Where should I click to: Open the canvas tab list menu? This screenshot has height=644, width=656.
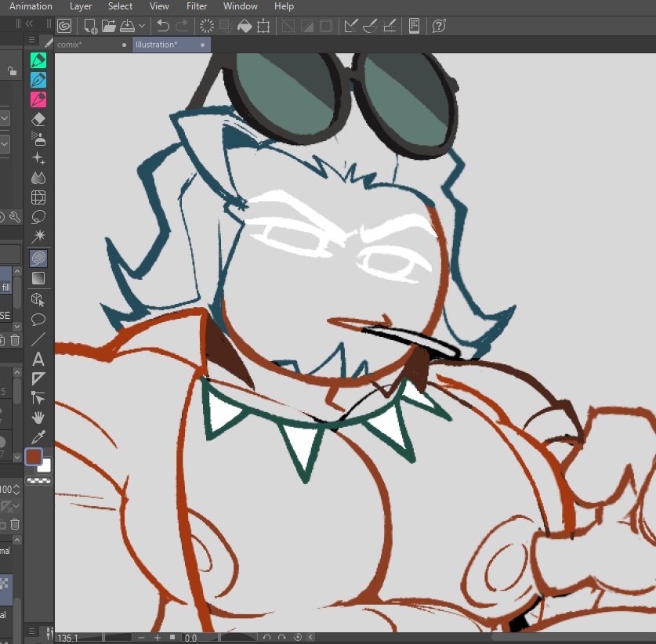32,41
